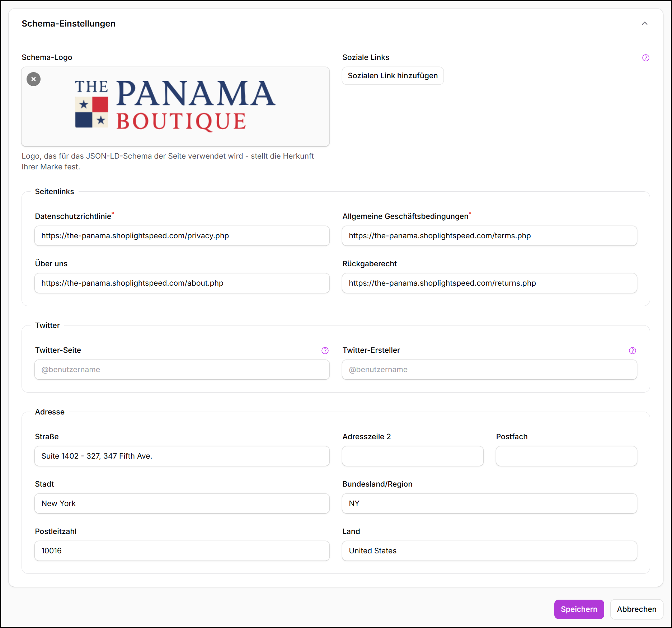Click the Panama Boutique logo thumbnail
672x628 pixels.
coord(175,106)
